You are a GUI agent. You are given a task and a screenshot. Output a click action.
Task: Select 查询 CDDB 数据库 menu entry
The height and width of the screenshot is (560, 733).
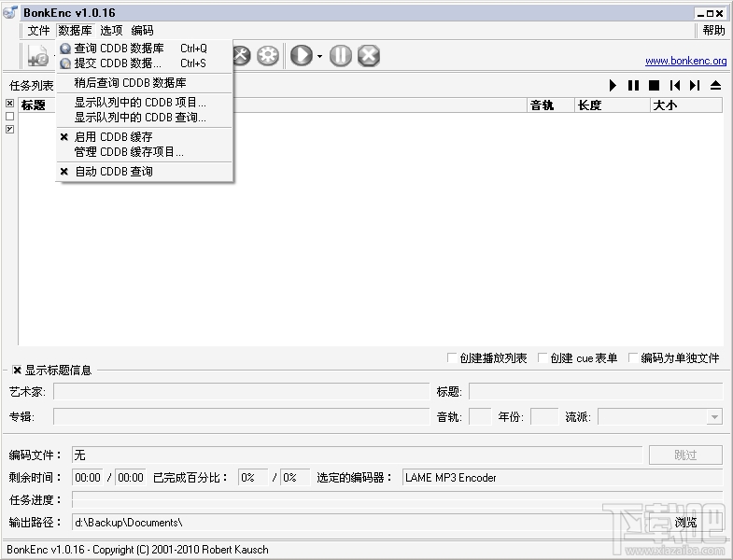145,49
